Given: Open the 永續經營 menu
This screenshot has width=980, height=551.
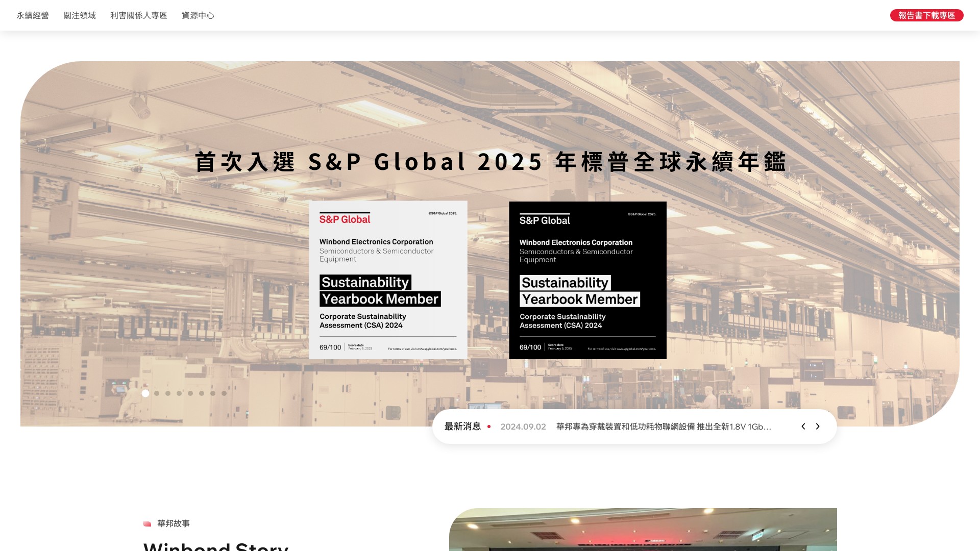Looking at the screenshot, I should 33,15.
